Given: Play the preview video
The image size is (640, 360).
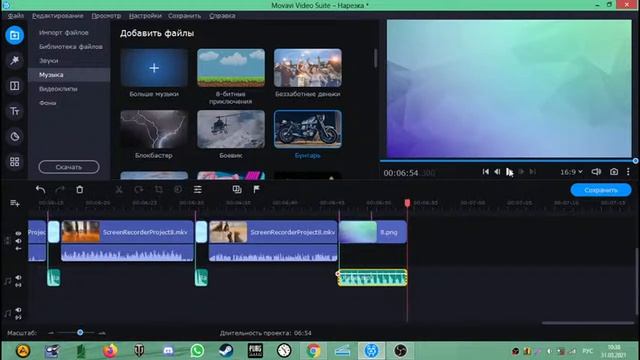Looking at the screenshot, I should [x=509, y=172].
